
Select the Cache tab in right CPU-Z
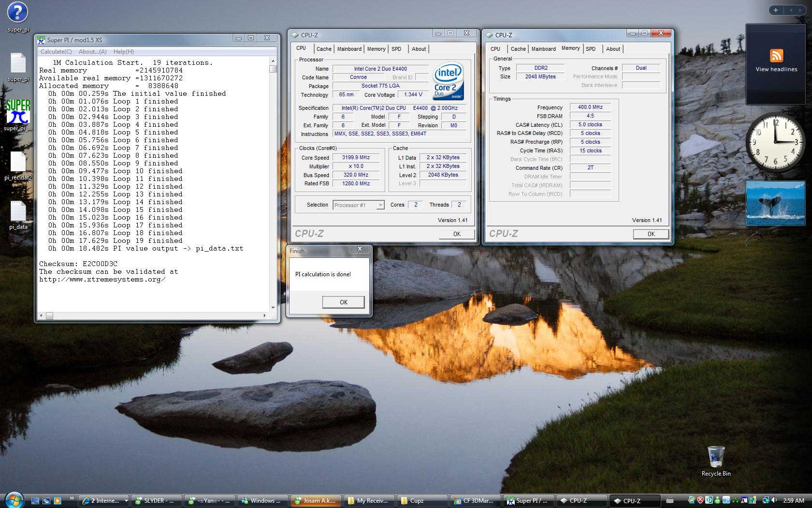518,49
